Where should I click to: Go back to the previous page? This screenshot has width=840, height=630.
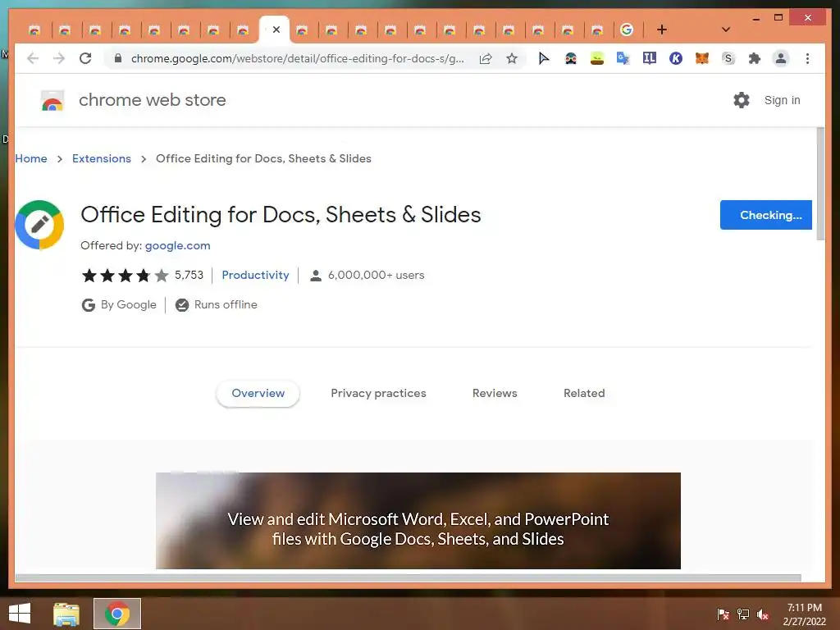click(x=33, y=58)
